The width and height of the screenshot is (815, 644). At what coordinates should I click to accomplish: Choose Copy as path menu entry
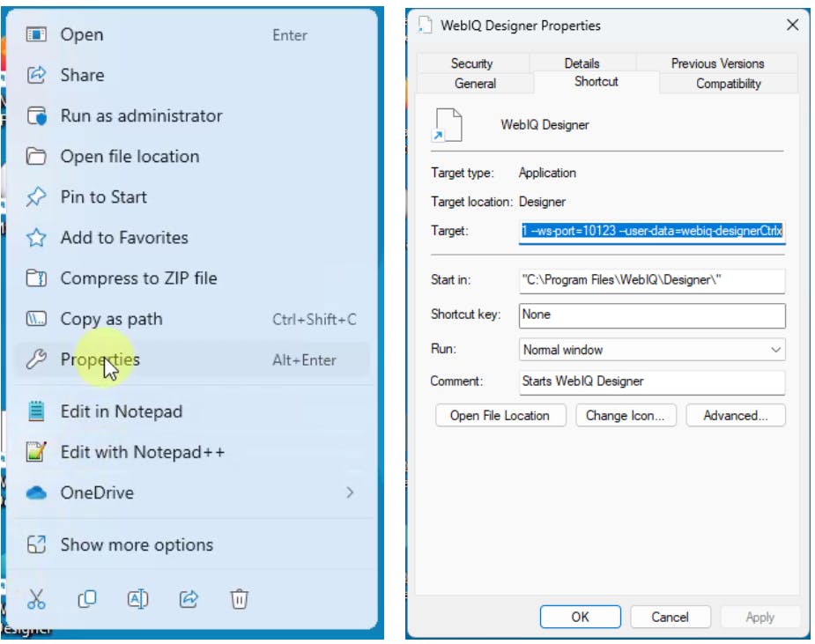192,319
